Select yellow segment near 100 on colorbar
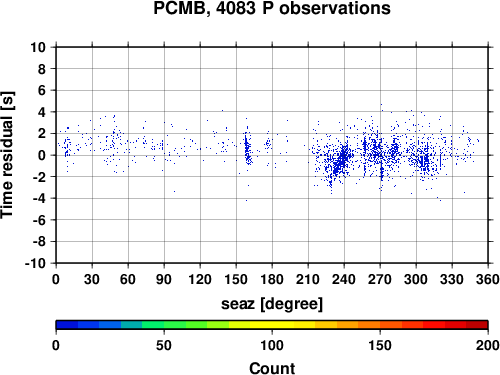This screenshot has width=500, height=375. [x=272, y=325]
